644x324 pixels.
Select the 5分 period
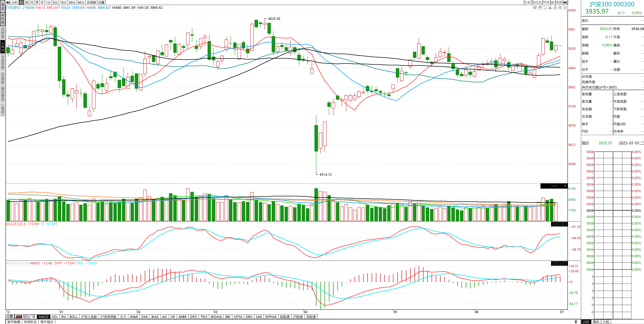click(x=55, y=3)
